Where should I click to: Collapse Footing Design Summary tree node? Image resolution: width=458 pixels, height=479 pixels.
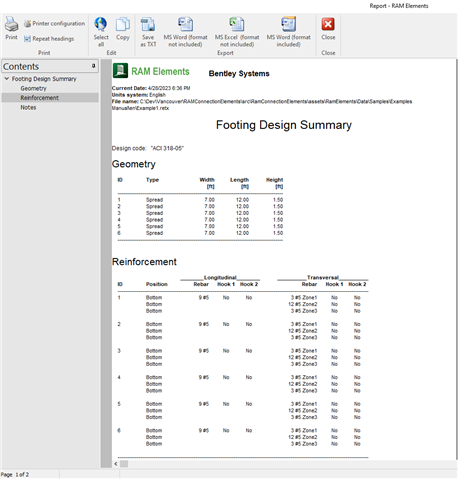6,79
